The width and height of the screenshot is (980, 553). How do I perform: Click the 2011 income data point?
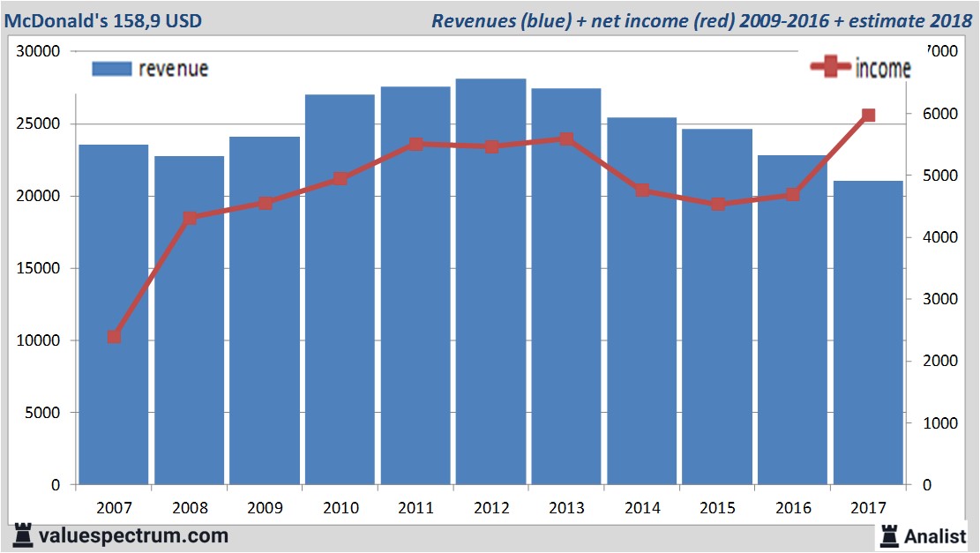click(415, 144)
